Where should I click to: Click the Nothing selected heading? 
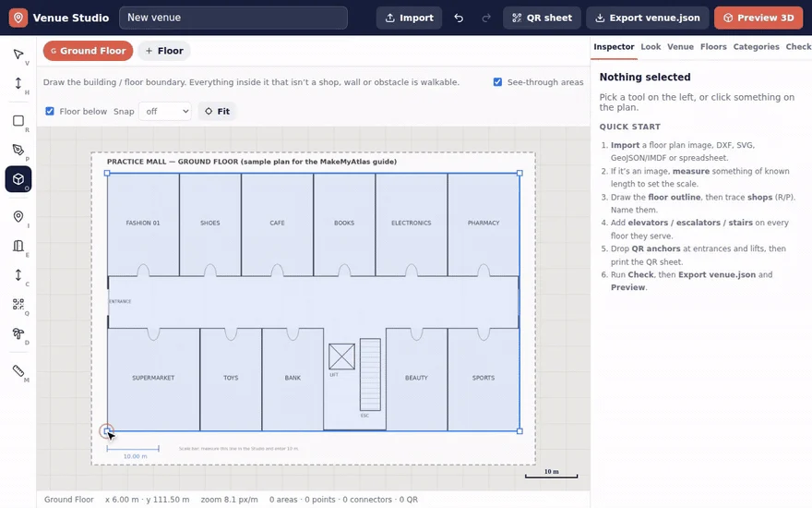tap(645, 78)
